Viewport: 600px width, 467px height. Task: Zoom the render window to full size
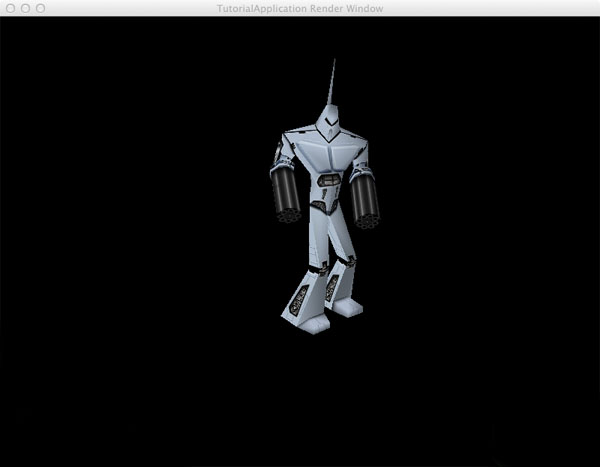pos(41,8)
